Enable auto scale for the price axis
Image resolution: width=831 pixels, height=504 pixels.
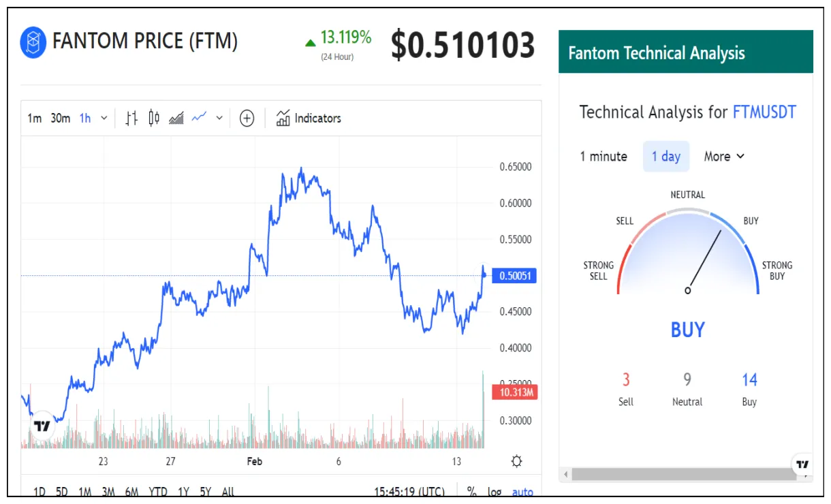[521, 492]
